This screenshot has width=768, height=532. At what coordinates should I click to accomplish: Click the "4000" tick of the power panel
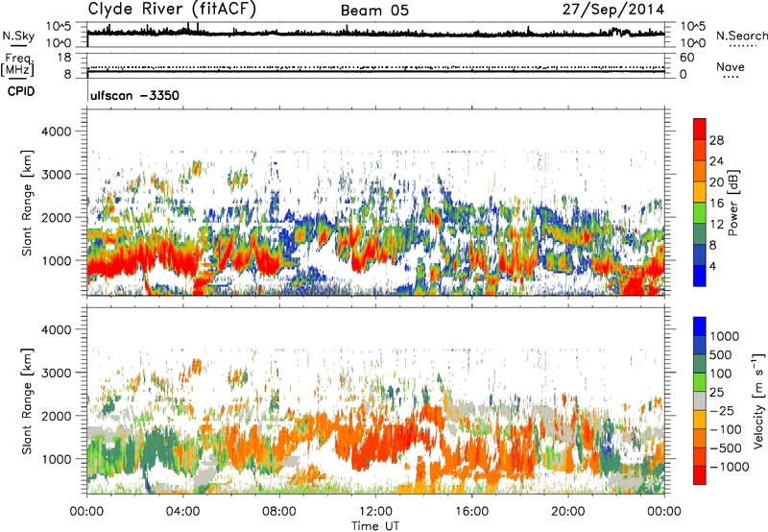56,132
